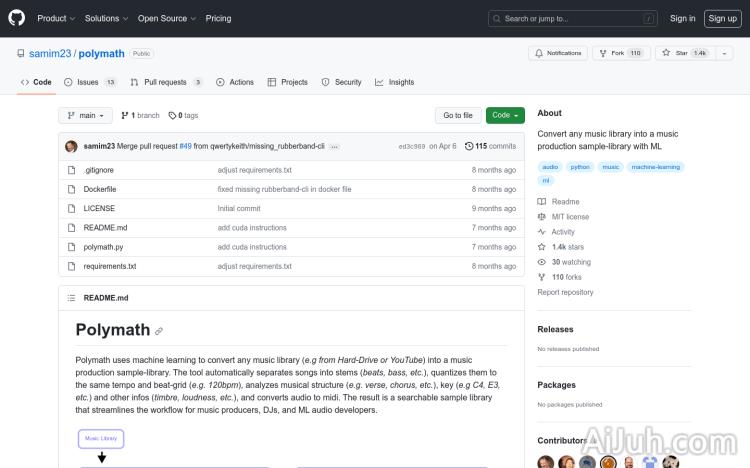This screenshot has width=750, height=468.
Task: Open the Dockerfile file entry
Action: pos(100,189)
